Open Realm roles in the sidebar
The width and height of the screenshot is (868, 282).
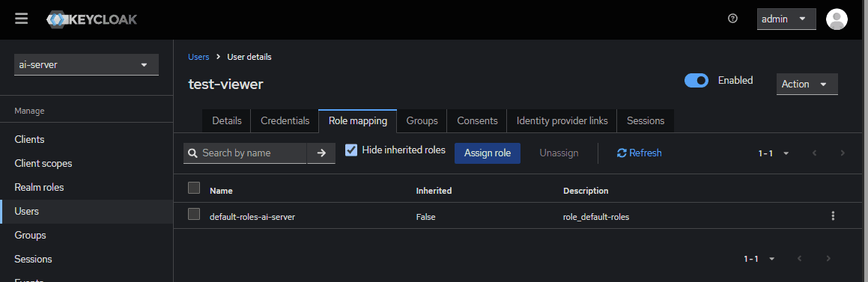point(86,188)
